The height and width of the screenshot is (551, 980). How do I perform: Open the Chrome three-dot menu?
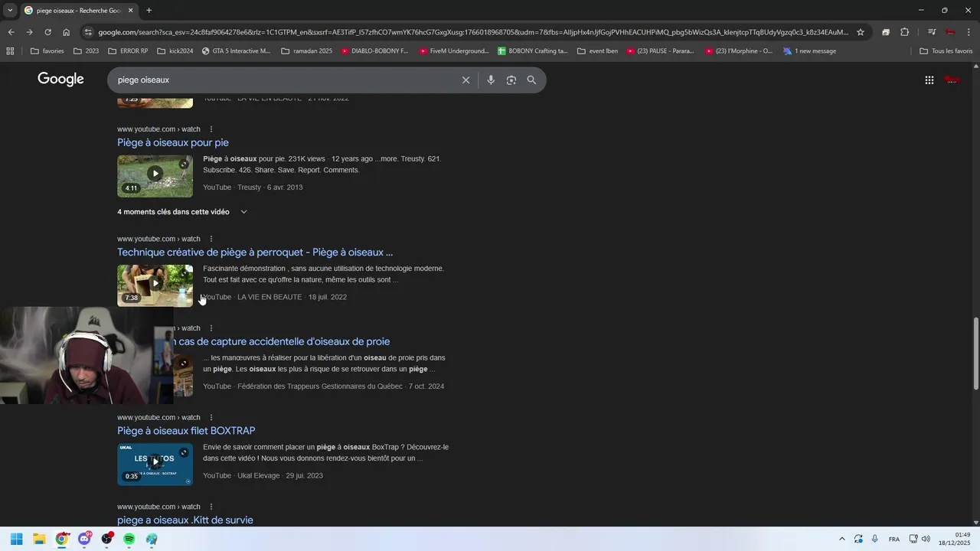[x=969, y=32]
